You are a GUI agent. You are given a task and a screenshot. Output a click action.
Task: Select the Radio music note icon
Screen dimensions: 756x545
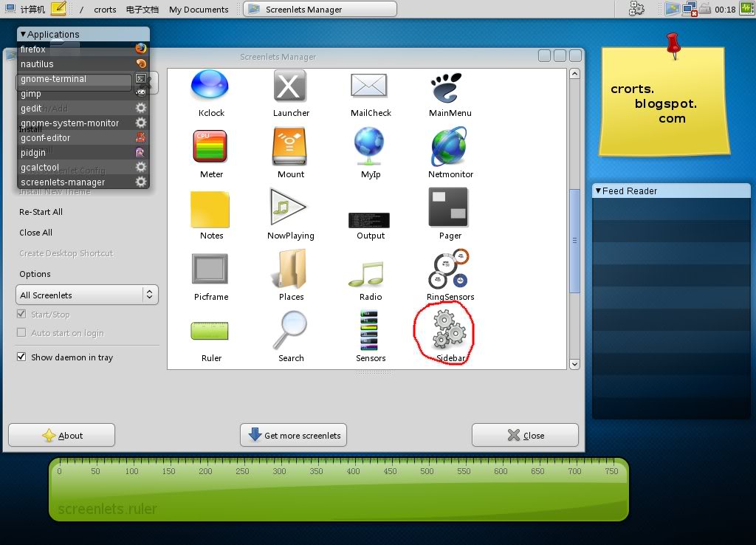coord(366,274)
